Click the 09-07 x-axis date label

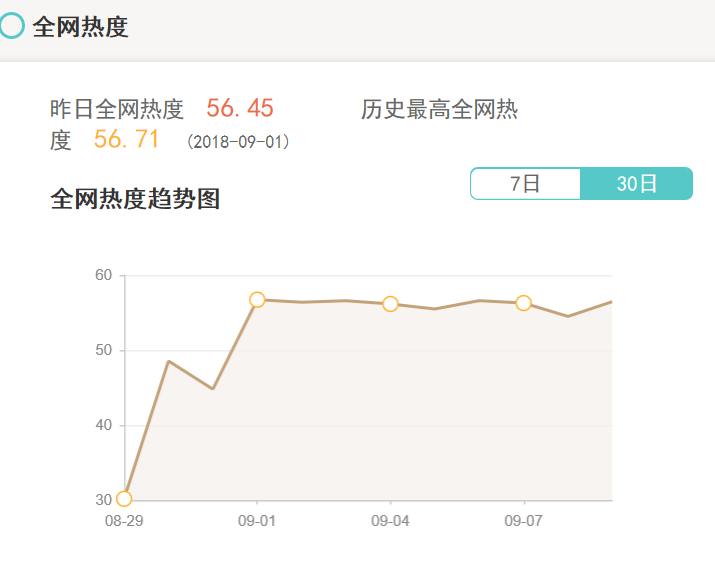click(523, 521)
